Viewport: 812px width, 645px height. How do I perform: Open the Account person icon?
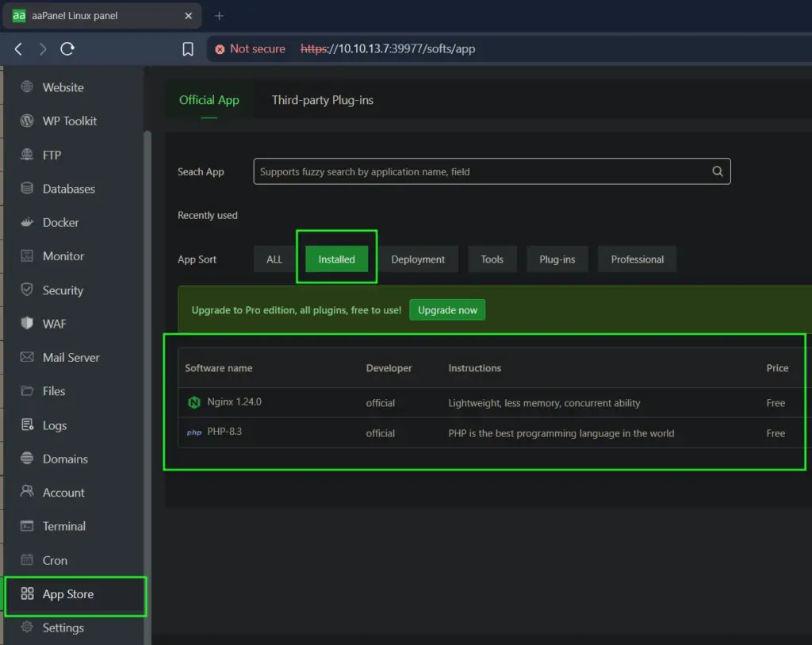pyautogui.click(x=27, y=491)
